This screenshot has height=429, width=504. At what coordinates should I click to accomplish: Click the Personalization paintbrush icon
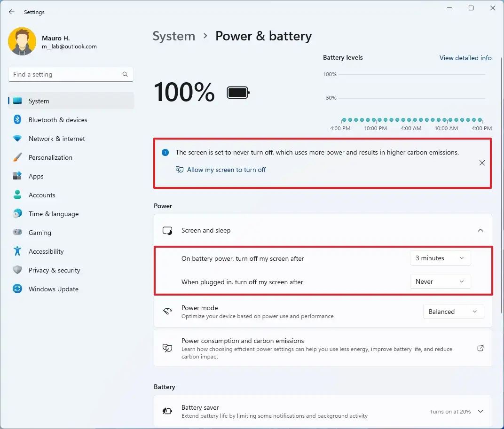point(17,157)
